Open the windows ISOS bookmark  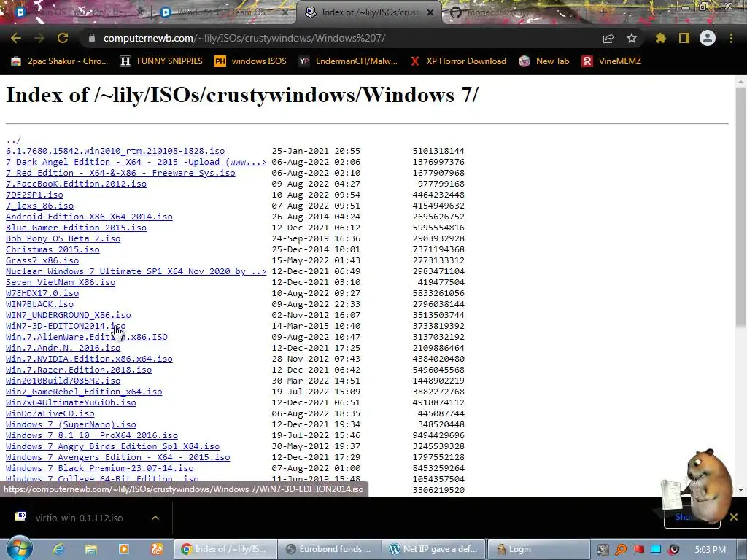tap(250, 61)
